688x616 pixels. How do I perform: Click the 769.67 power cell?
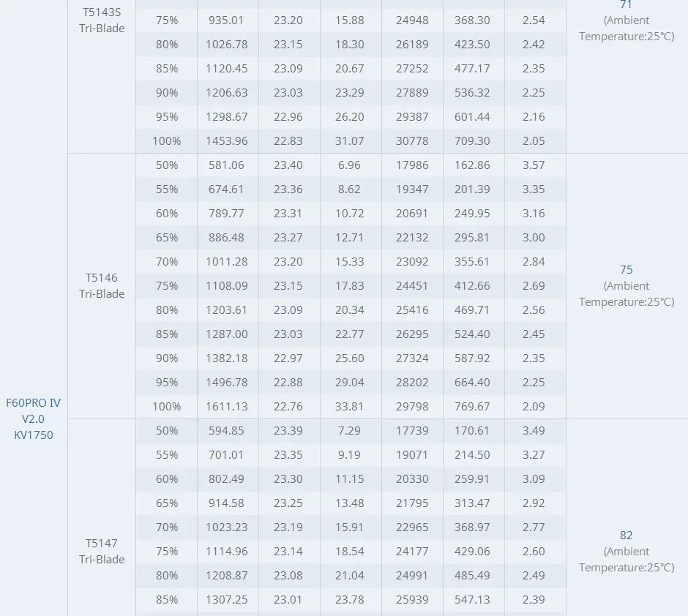pyautogui.click(x=473, y=407)
